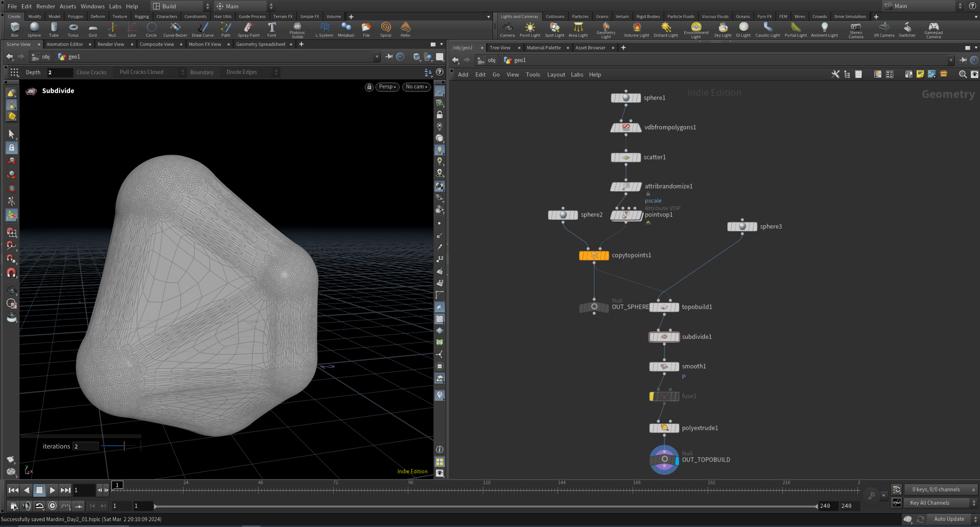Select the subdivide1 node

[664, 337]
